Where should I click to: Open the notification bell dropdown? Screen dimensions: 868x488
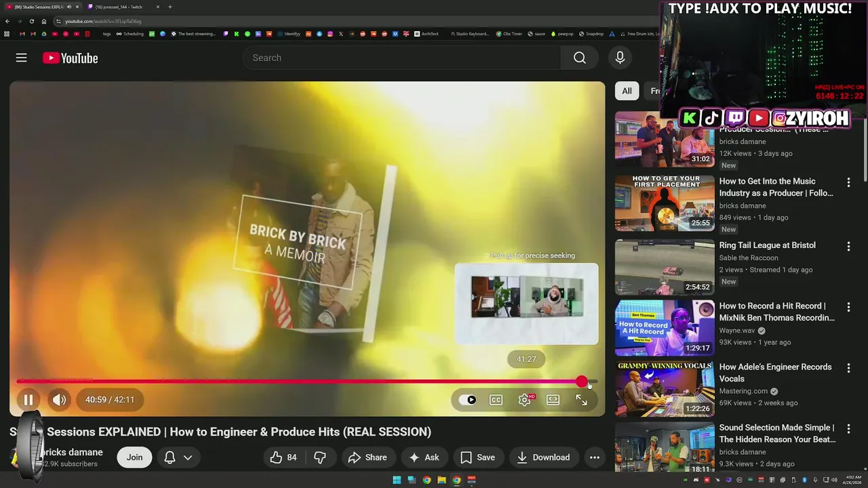(178, 457)
